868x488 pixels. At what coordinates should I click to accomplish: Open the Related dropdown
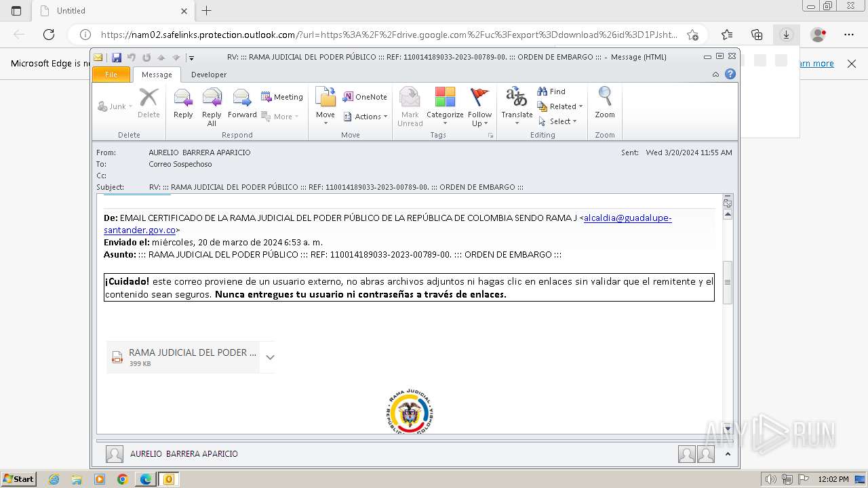click(x=560, y=106)
